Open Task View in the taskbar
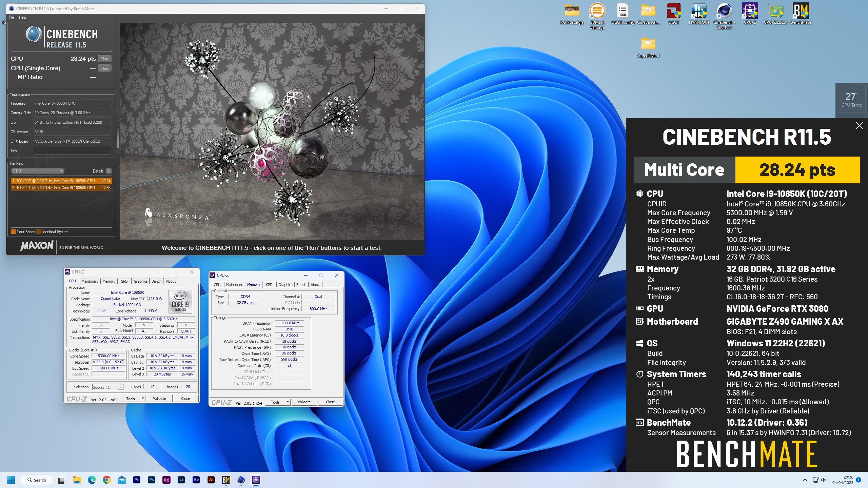This screenshot has width=868, height=488. pos(61,480)
